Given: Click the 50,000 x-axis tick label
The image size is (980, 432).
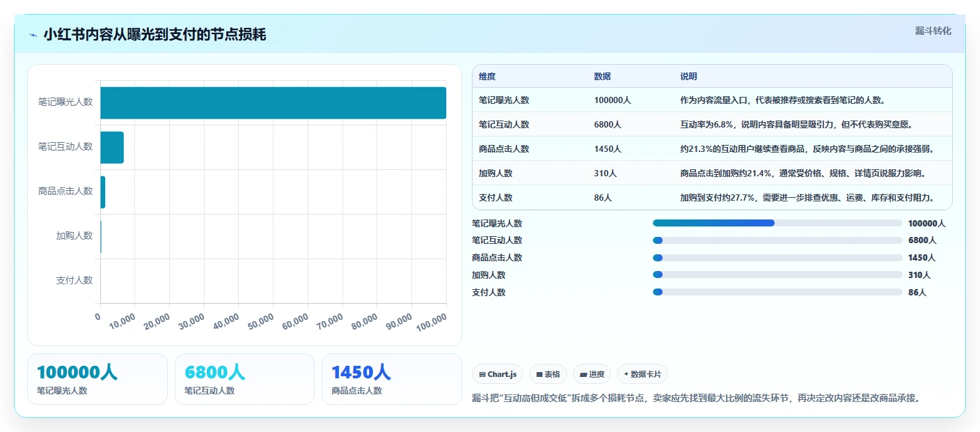Looking at the screenshot, I should click(x=260, y=321).
